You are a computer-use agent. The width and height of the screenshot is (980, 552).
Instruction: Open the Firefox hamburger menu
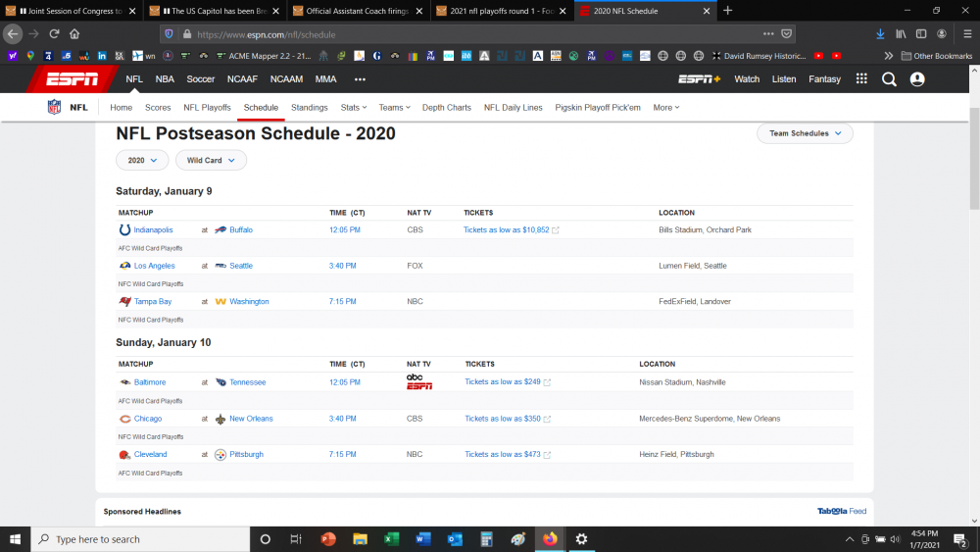tap(967, 33)
